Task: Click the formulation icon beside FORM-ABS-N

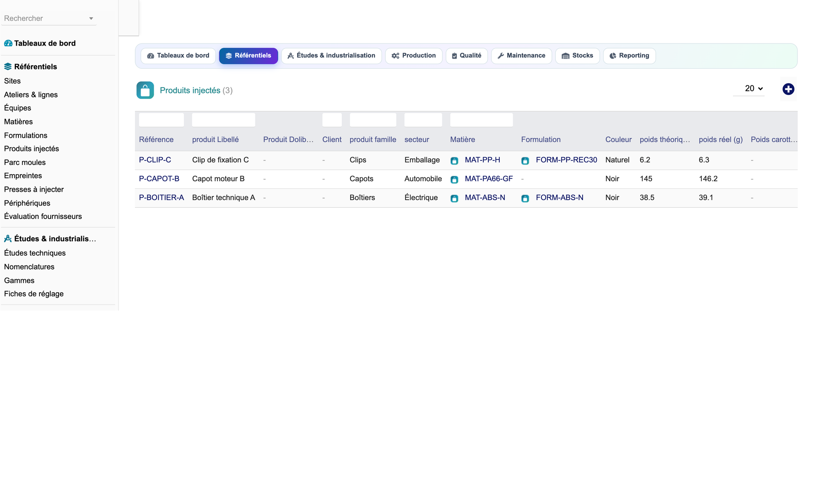Action: 525,198
